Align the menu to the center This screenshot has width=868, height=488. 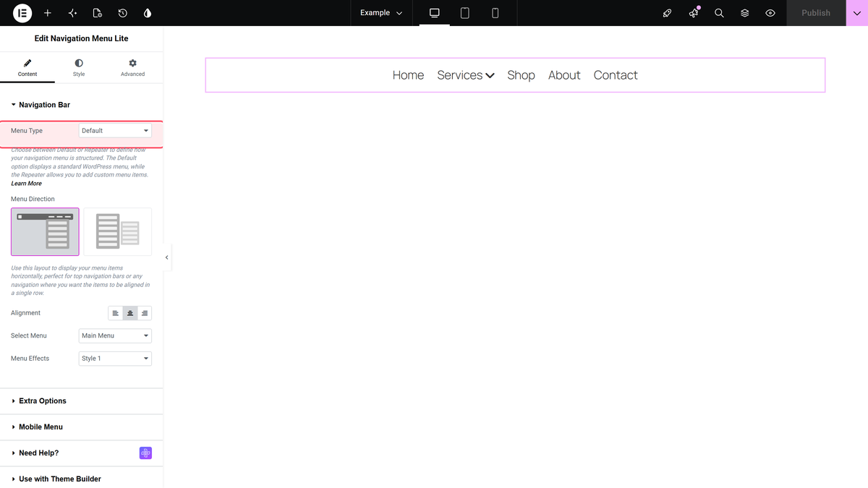coord(130,313)
